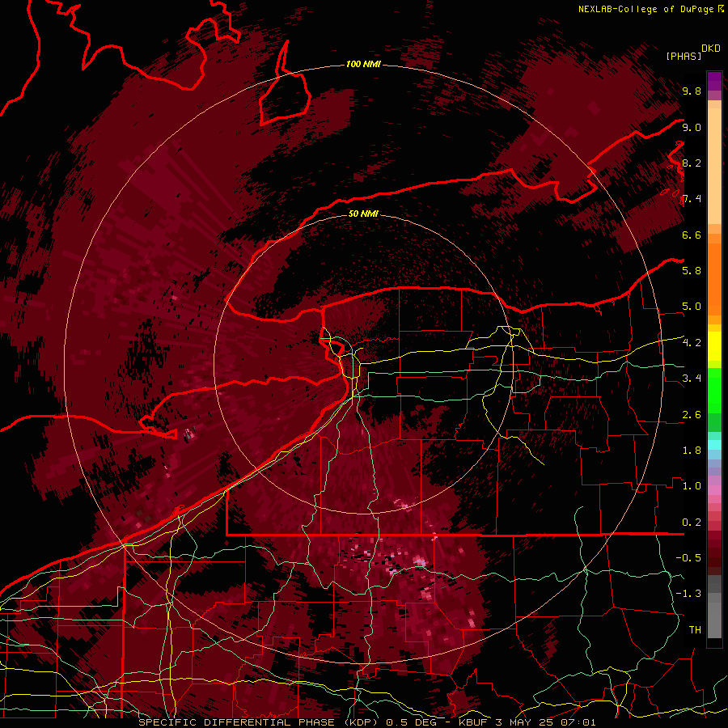Click the NEXLAB-College of DuPage label
This screenshot has height=728, width=728.
tap(645, 9)
